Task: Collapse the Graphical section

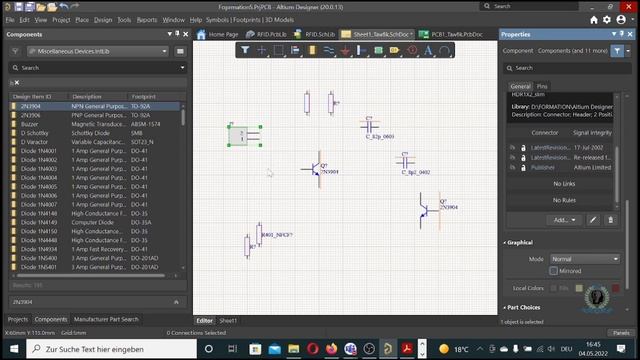Action: [504, 242]
